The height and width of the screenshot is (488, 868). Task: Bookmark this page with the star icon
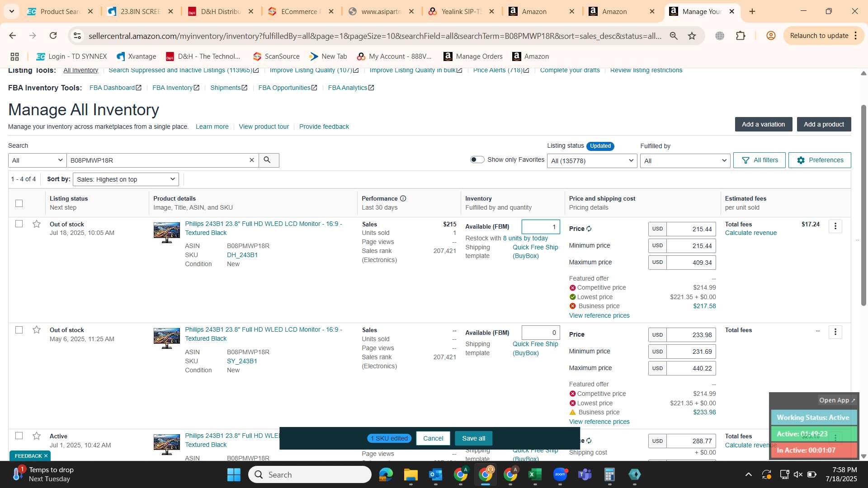[692, 36]
